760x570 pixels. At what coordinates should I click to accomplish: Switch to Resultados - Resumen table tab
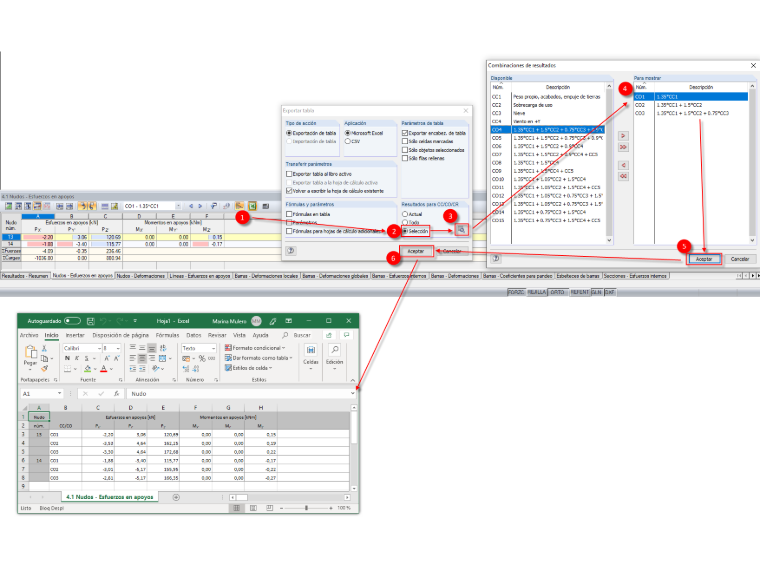coord(25,276)
